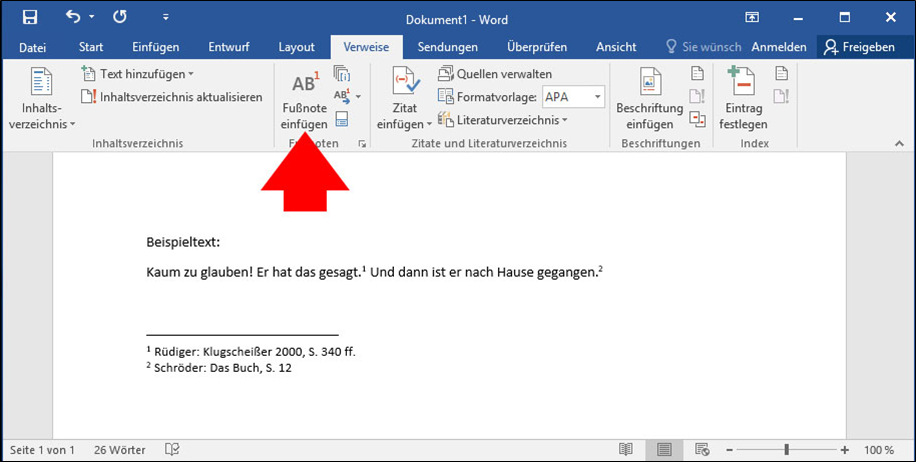The width and height of the screenshot is (916, 462).
Task: Undo the last action
Action: pyautogui.click(x=73, y=17)
